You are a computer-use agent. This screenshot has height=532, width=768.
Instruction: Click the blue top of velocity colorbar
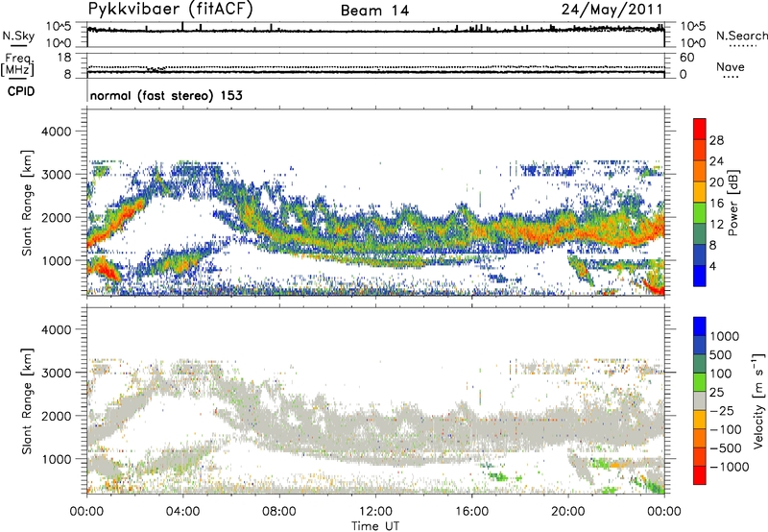click(700, 326)
